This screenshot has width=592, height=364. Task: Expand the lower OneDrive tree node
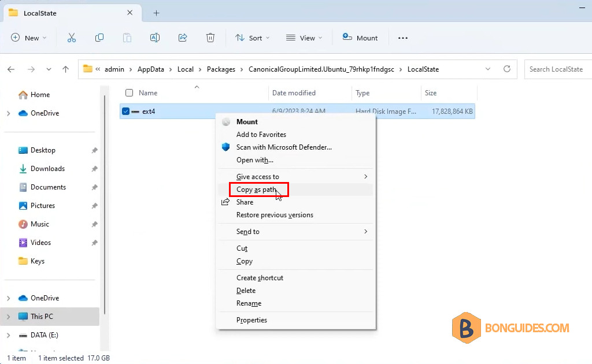(x=8, y=298)
